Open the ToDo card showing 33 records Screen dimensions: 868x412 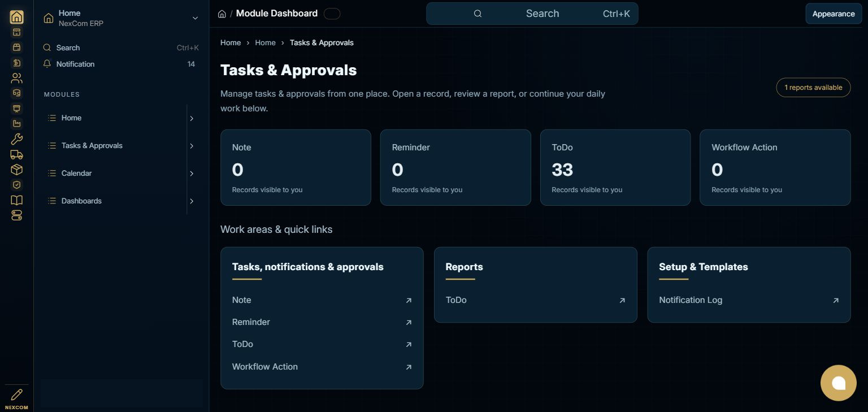click(x=615, y=167)
